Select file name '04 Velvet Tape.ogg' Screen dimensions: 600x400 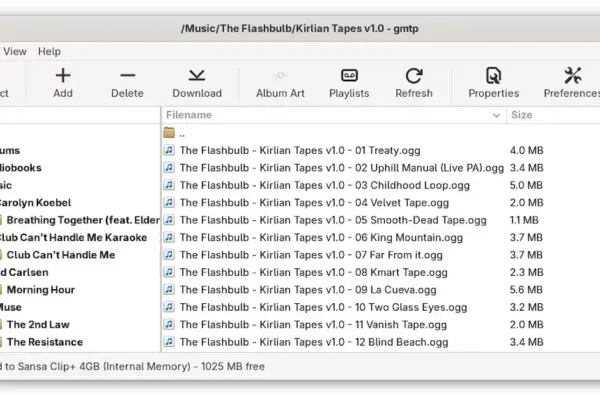click(314, 203)
